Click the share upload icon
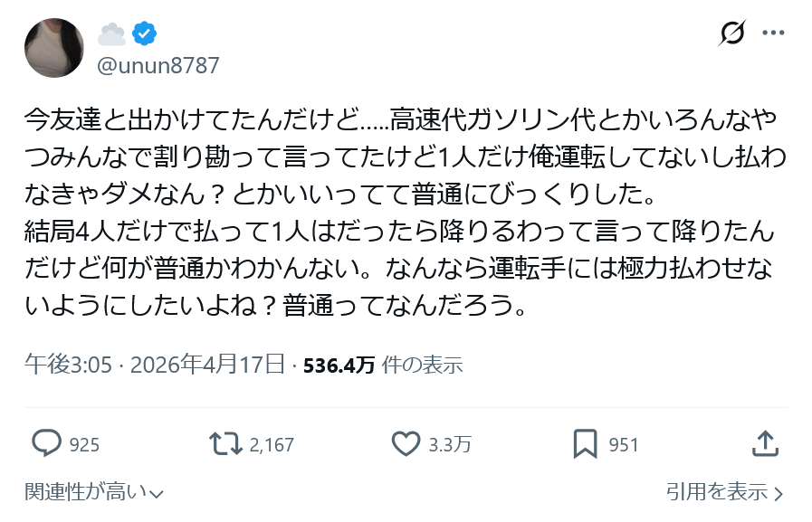This screenshot has height=522, width=812. 765,443
